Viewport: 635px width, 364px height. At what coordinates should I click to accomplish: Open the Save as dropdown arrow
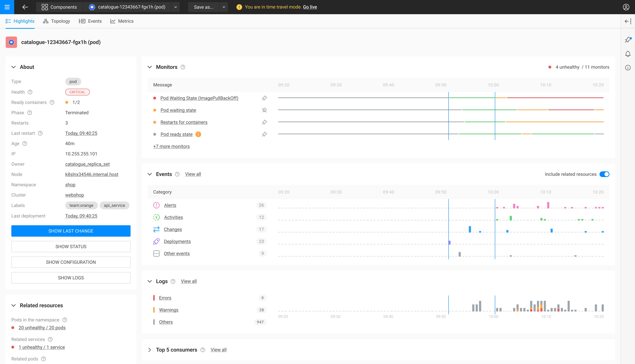point(224,7)
